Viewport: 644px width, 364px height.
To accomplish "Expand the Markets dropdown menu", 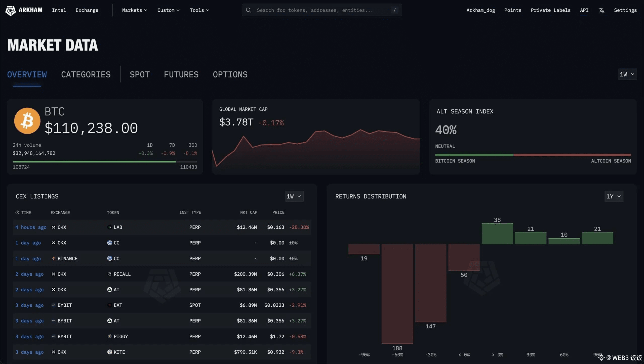I will coord(134,10).
